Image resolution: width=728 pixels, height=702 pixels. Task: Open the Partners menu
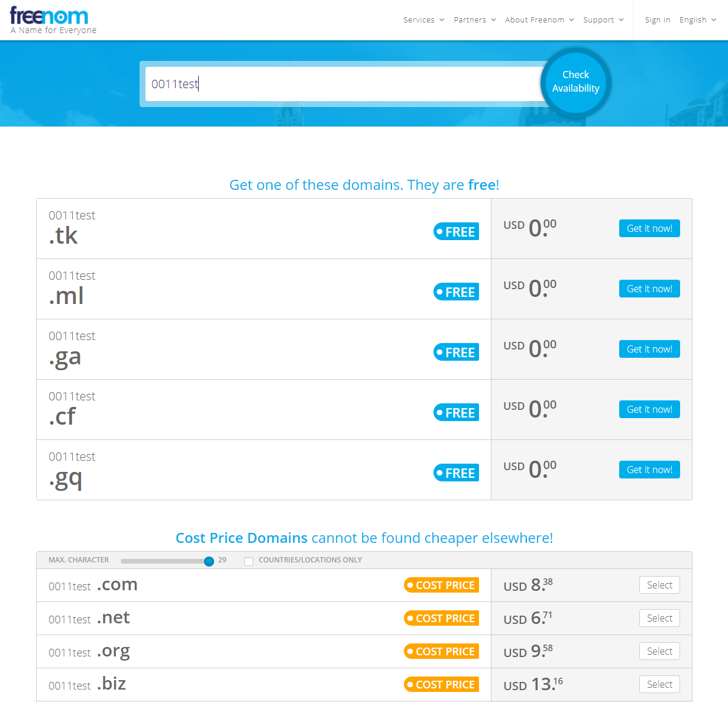click(x=474, y=20)
